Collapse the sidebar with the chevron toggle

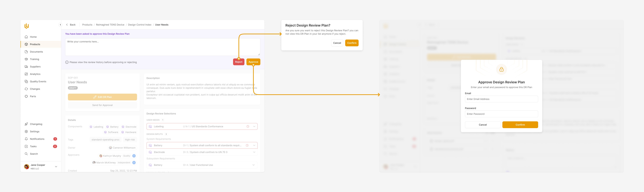point(60,25)
